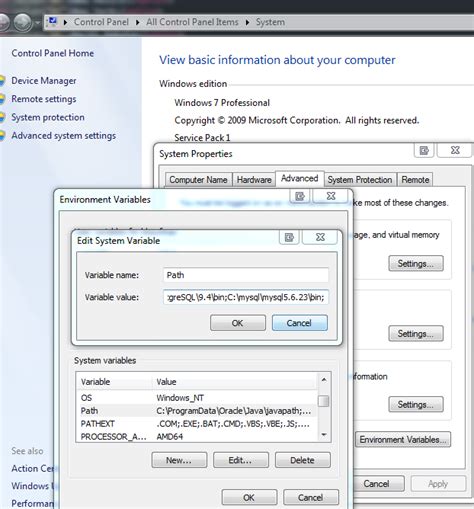Screen dimensions: 474x509
Task: Select the PROCESSOR_A... variable row
Action: pyautogui.click(x=197, y=436)
